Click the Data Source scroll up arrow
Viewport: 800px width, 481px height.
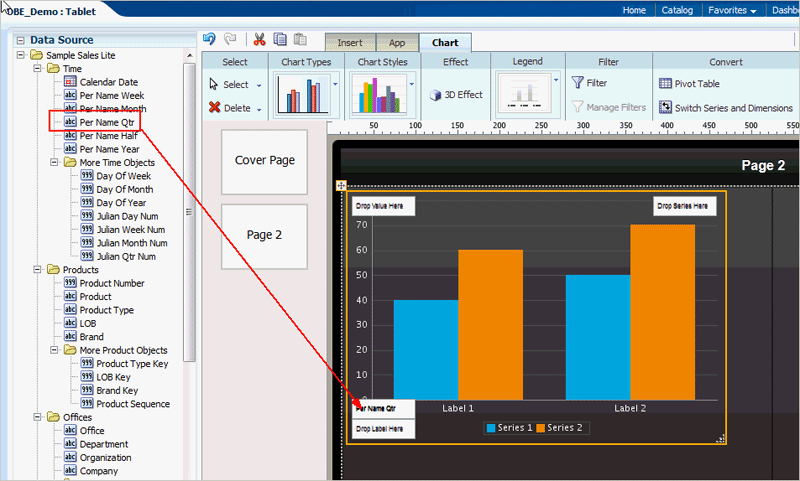[189, 55]
